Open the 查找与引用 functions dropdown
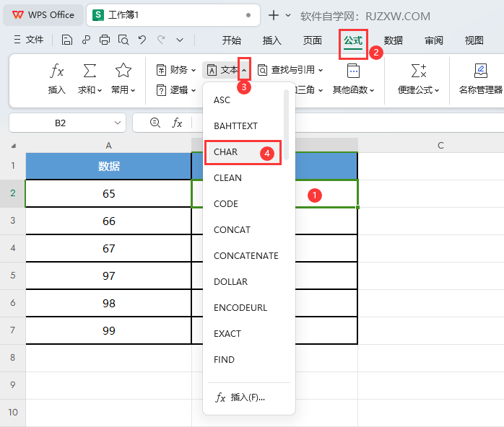 pyautogui.click(x=290, y=70)
